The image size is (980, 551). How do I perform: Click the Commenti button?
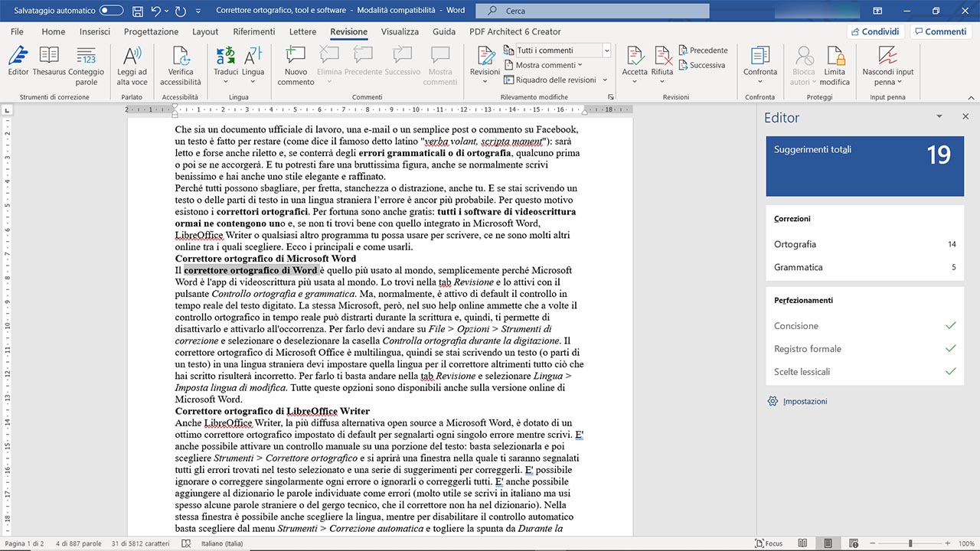point(940,31)
